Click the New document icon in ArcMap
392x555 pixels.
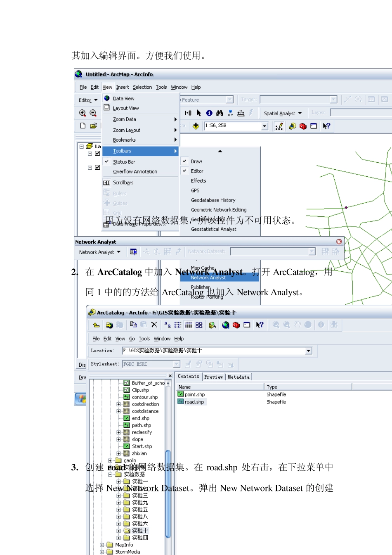(83, 126)
